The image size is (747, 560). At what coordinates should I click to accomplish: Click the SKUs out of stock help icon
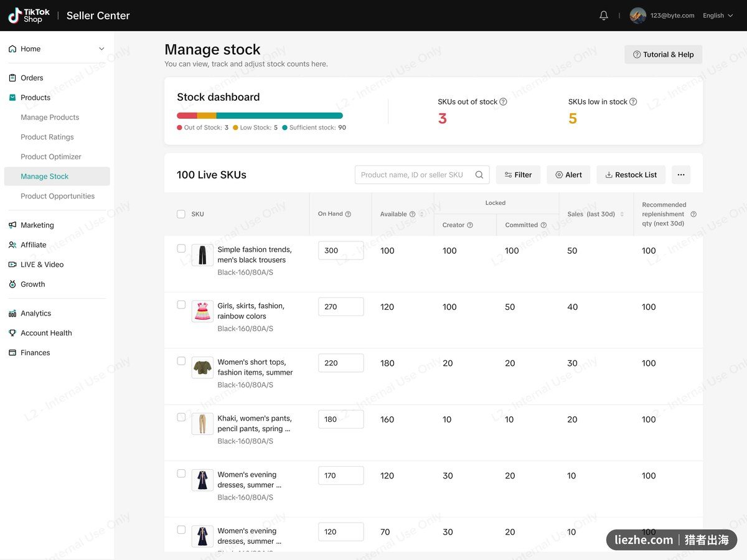pos(504,101)
